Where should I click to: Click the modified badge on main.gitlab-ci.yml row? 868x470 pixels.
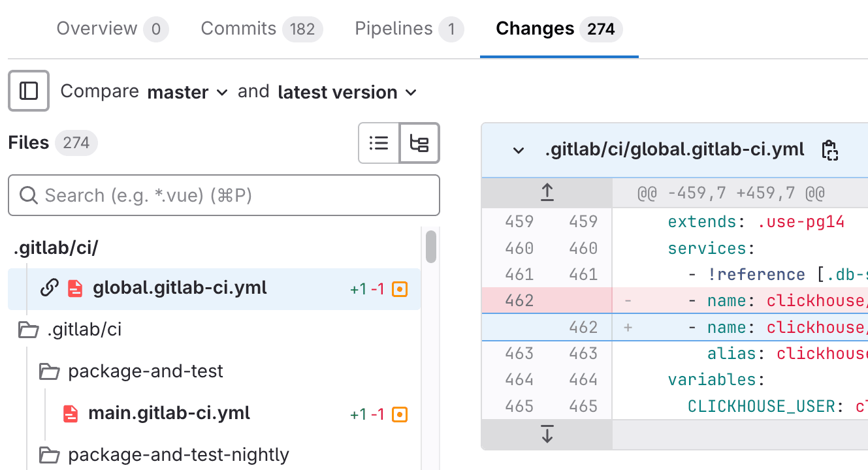point(400,414)
